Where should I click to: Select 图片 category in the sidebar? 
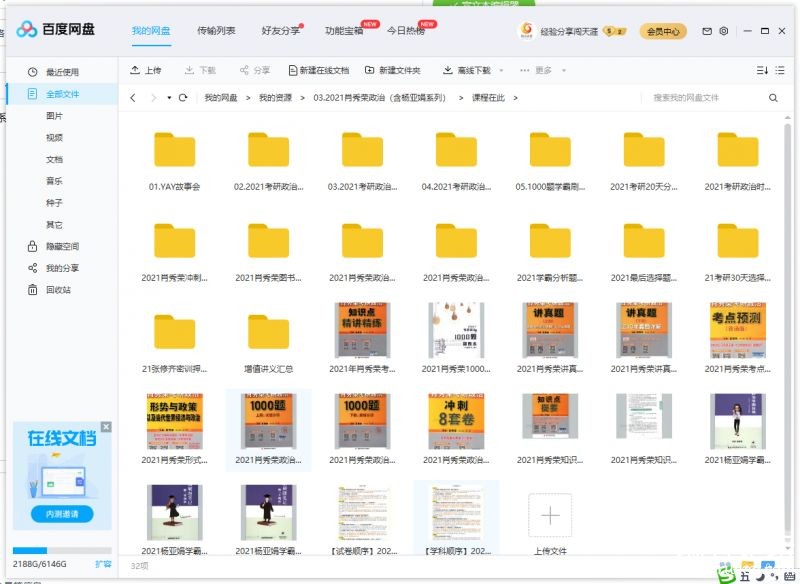pos(55,116)
